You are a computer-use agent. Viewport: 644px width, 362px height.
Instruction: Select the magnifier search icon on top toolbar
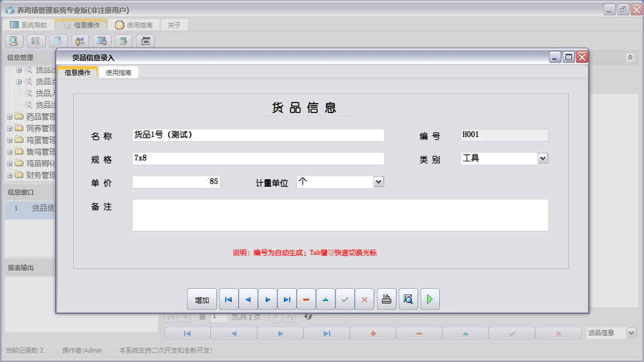click(13, 40)
